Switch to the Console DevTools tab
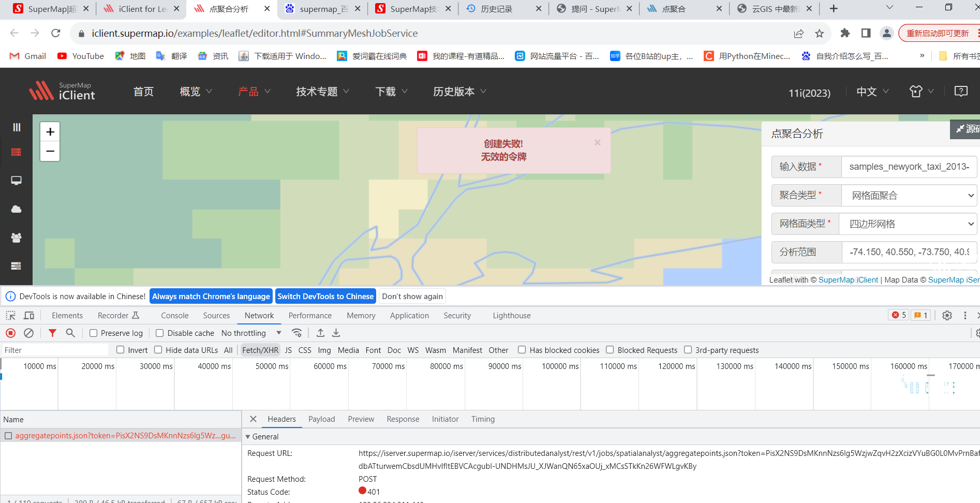 [175, 315]
